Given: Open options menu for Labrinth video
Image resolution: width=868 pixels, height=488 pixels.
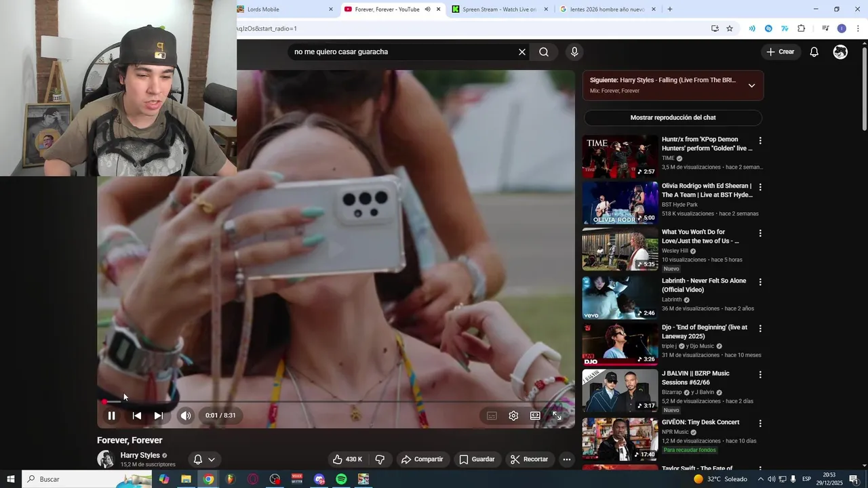Looking at the screenshot, I should pyautogui.click(x=760, y=282).
